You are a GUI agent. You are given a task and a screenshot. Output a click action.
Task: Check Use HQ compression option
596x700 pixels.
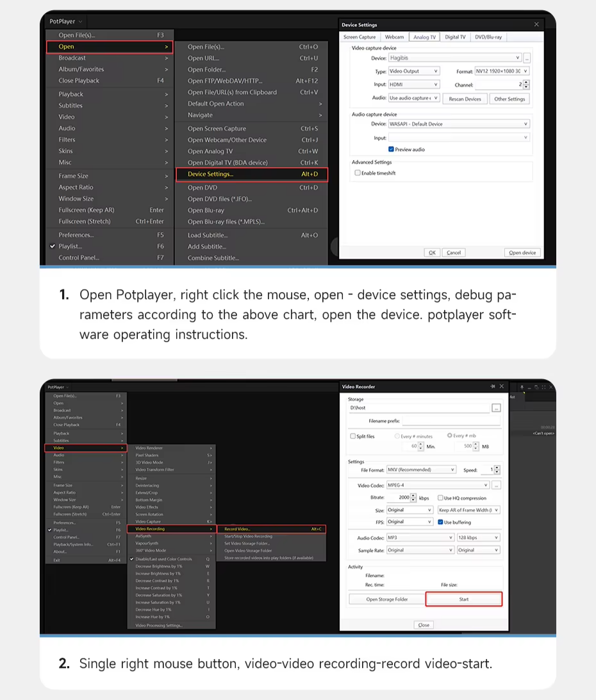[x=440, y=498]
